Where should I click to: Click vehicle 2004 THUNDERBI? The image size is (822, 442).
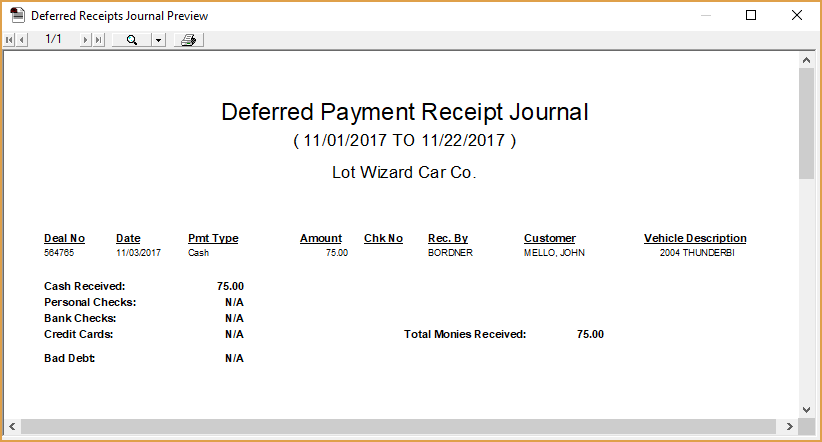(x=697, y=253)
